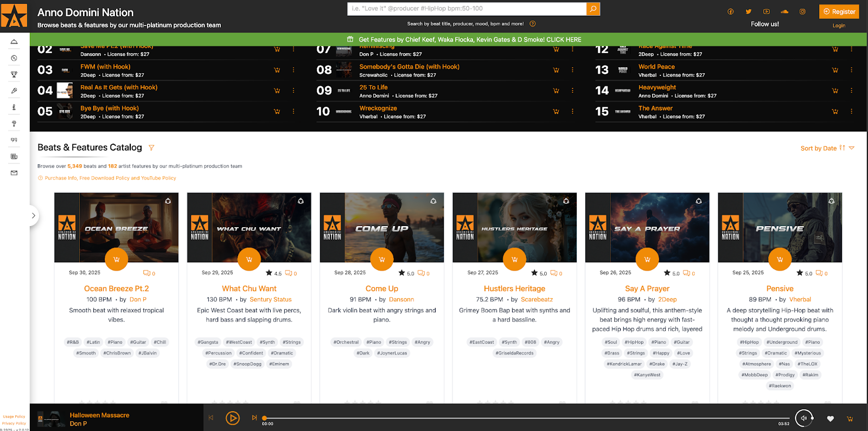868x431 pixels.
Task: Toggle mute with the speaker volume button
Action: click(x=804, y=418)
